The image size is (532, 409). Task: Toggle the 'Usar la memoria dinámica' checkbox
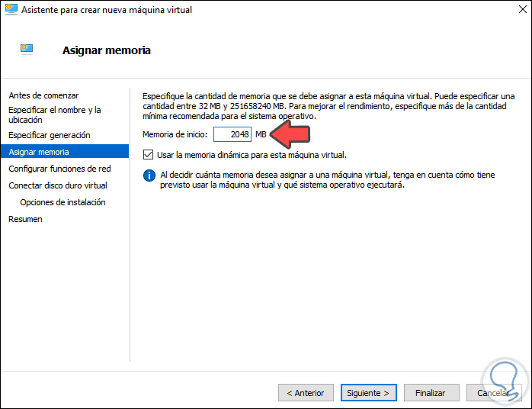[149, 154]
